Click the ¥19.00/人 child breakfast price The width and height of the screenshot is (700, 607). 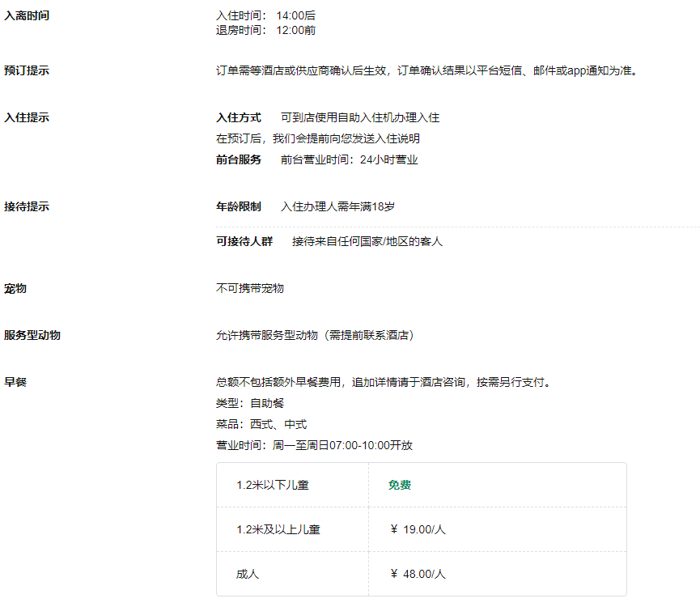click(418, 529)
